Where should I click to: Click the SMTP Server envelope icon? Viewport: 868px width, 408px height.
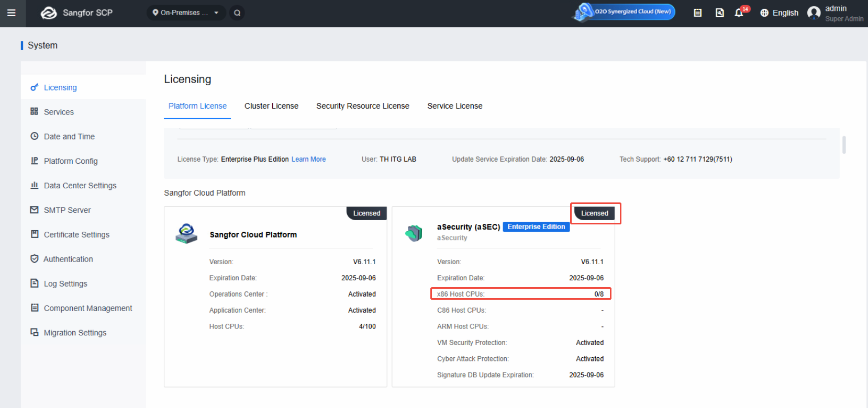click(35, 210)
